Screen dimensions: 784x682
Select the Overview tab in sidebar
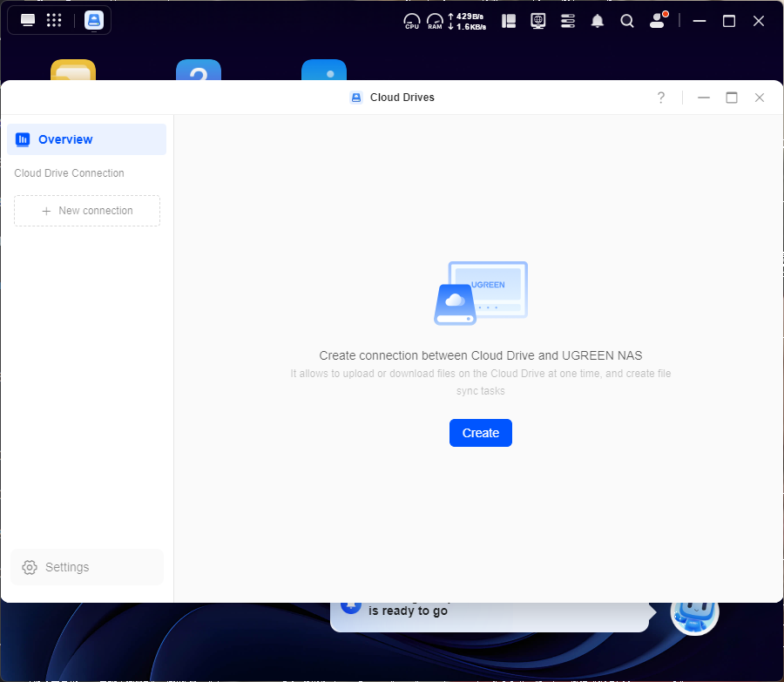(x=86, y=139)
